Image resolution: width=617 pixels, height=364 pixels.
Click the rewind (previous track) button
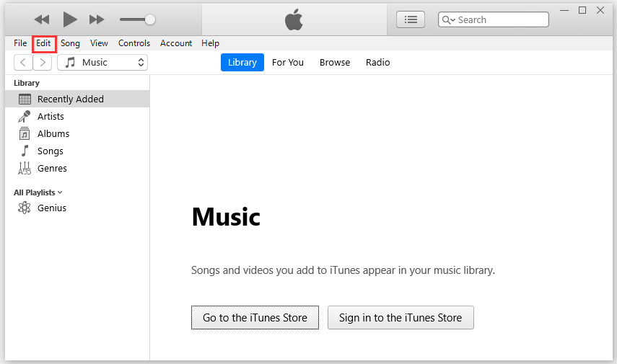(42, 19)
